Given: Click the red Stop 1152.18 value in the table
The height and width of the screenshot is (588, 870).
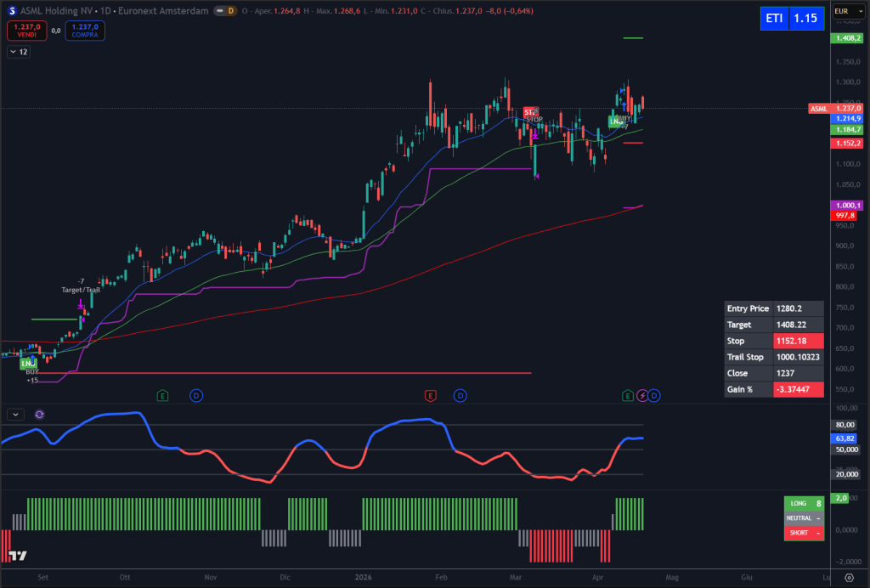Looking at the screenshot, I should [799, 341].
